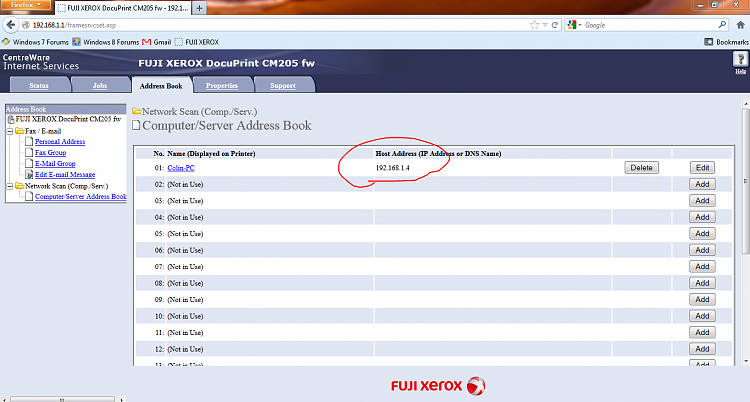Click Add for entry 08

coord(702,283)
